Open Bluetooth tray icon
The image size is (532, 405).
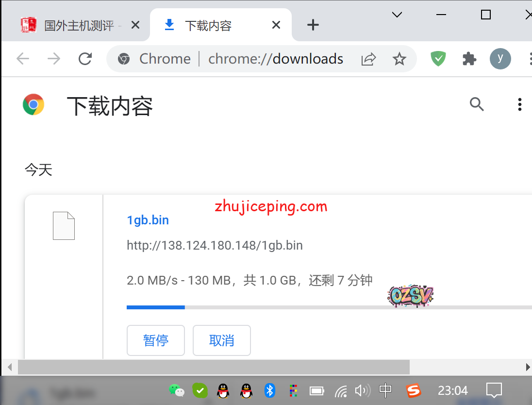270,390
